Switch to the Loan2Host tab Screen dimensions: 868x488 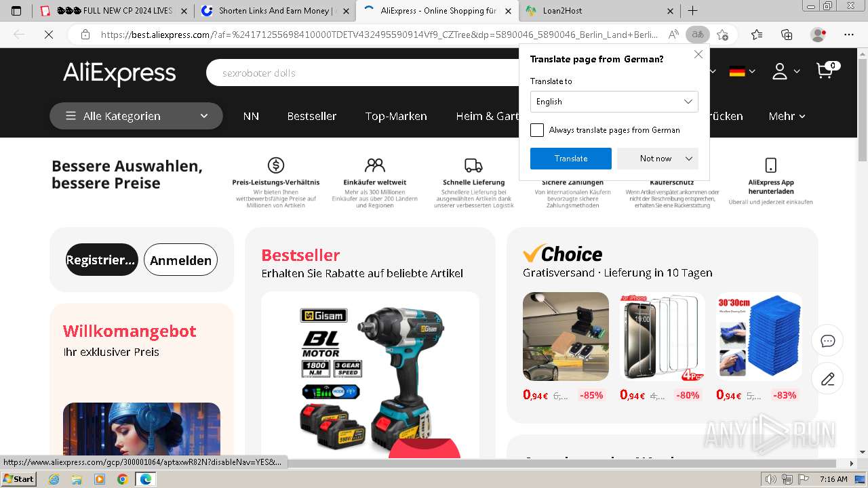599,11
